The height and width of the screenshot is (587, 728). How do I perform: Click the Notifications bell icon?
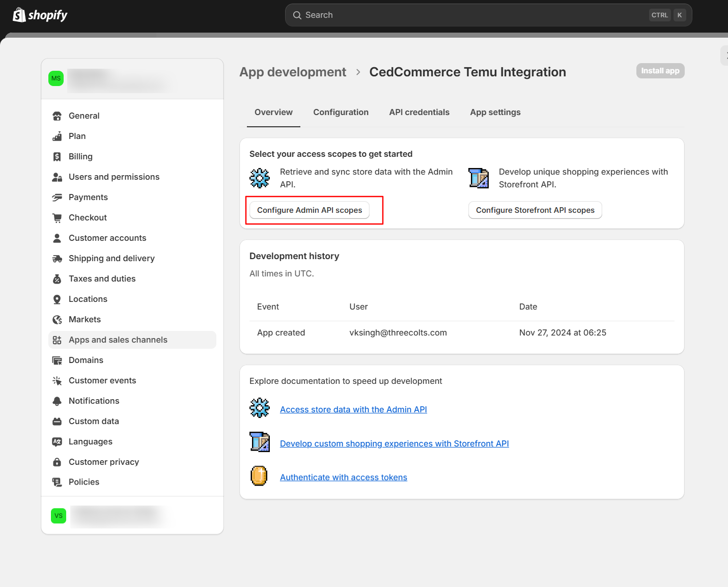[57, 401]
